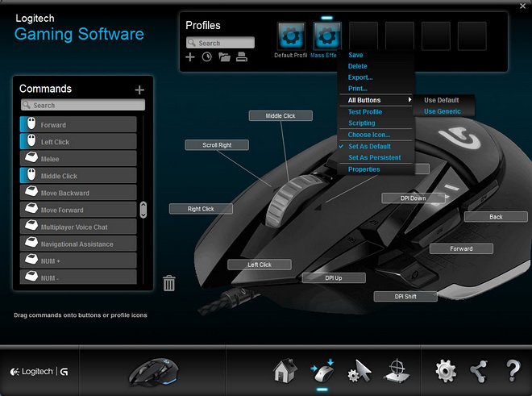Click the share icon in bottom bar
Image resolution: width=532 pixels, height=396 pixels.
coord(478,371)
